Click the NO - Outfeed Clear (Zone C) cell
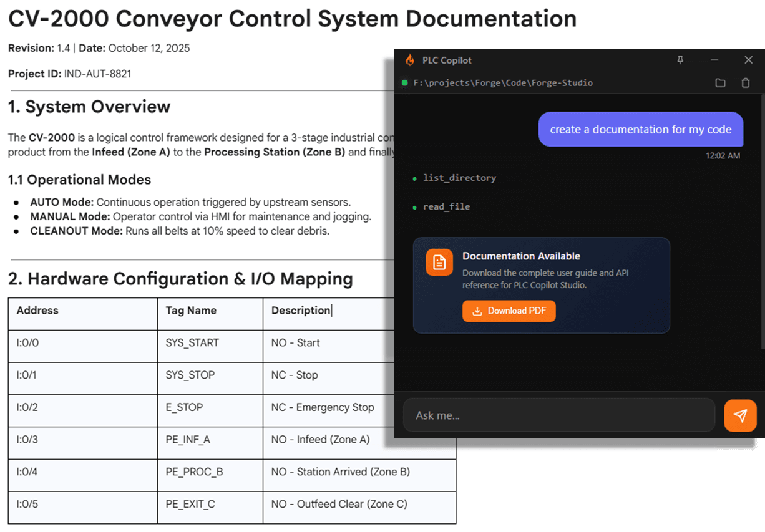Viewport: 765px width, 532px height. (x=359, y=508)
